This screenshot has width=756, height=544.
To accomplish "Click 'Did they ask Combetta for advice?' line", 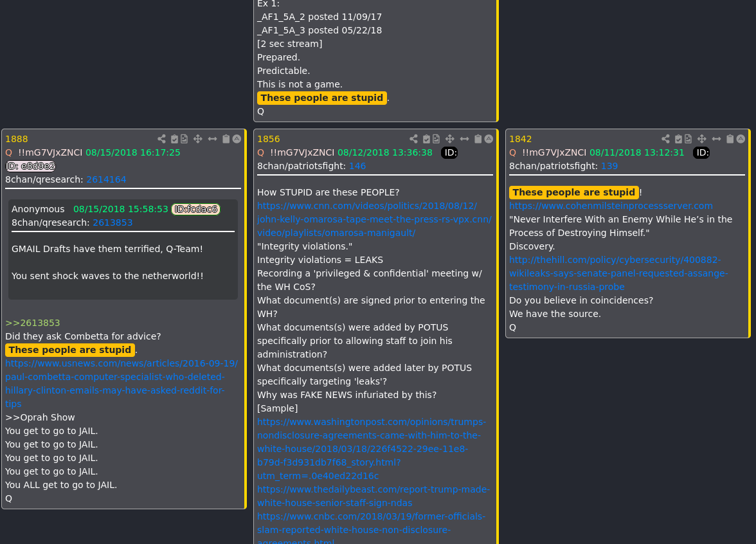I will (x=83, y=336).
